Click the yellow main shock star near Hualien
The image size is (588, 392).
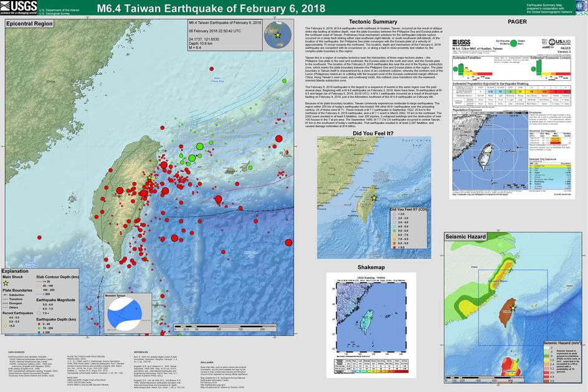pyautogui.click(x=149, y=179)
